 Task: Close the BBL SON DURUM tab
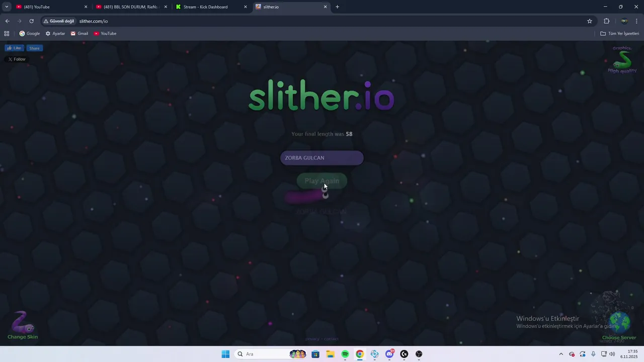click(166, 7)
